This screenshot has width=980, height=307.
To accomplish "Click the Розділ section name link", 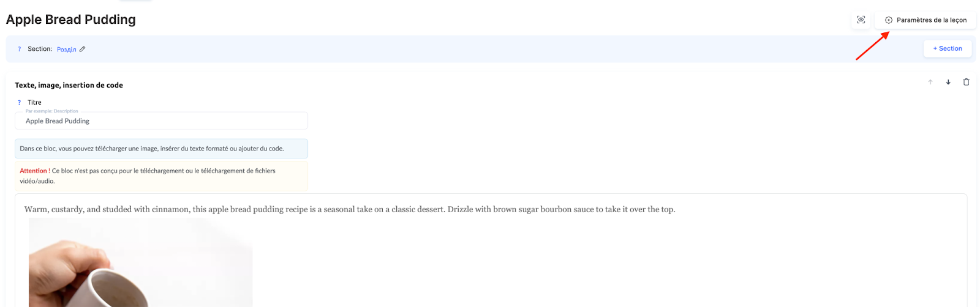I will point(66,50).
